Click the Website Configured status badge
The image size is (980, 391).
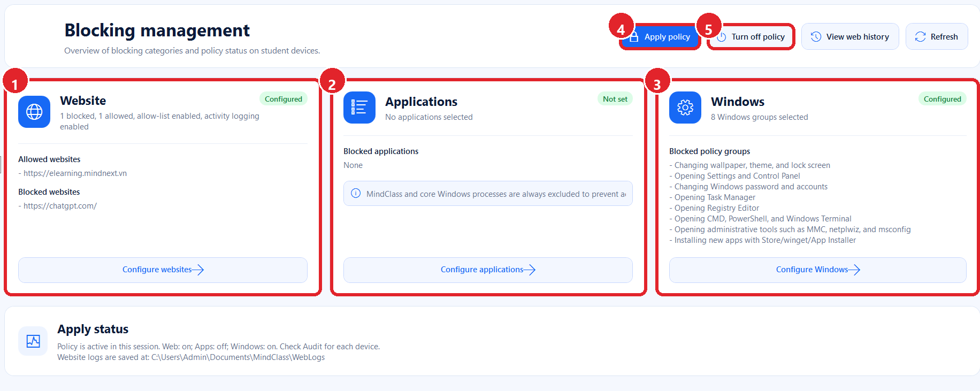284,99
